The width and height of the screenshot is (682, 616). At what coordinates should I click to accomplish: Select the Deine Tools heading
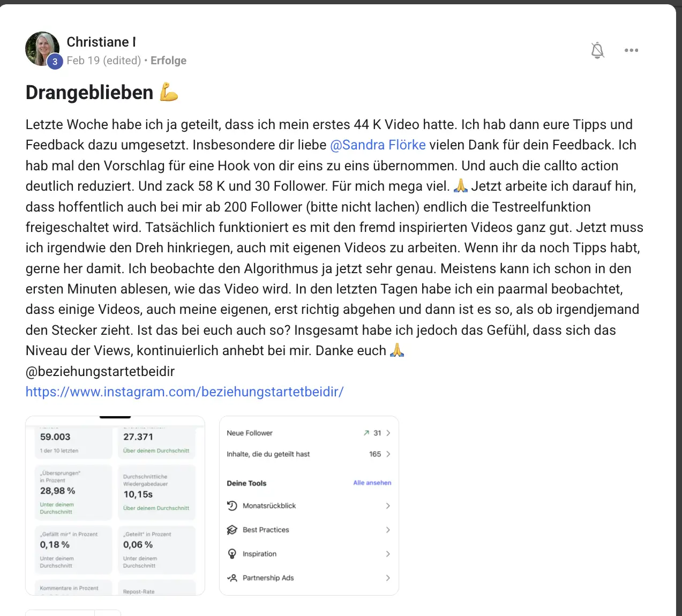click(246, 483)
